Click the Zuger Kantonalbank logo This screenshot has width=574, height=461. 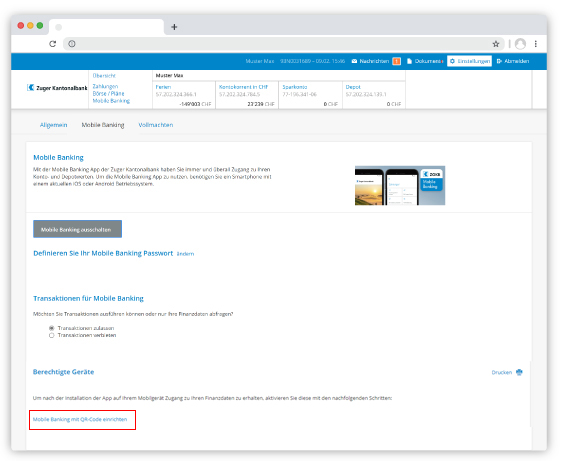click(57, 88)
